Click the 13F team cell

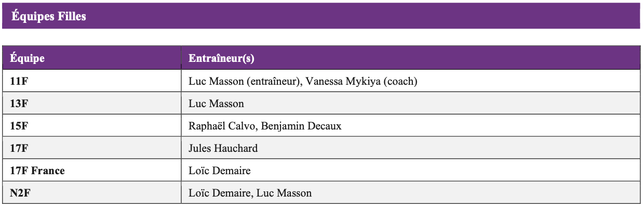click(92, 103)
